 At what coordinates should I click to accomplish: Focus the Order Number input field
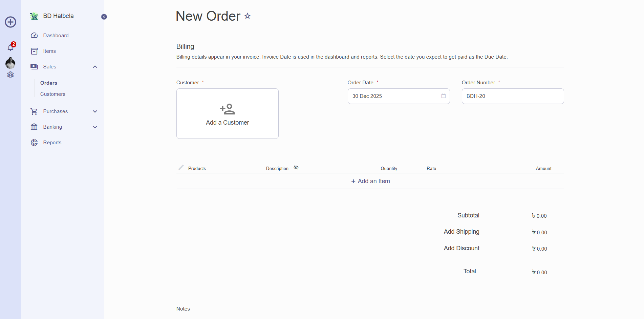513,96
